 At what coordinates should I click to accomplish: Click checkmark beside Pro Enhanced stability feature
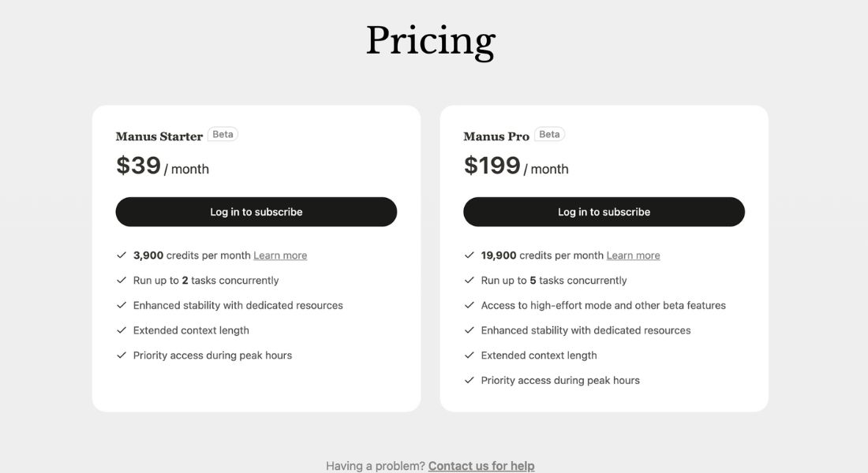[x=469, y=330]
